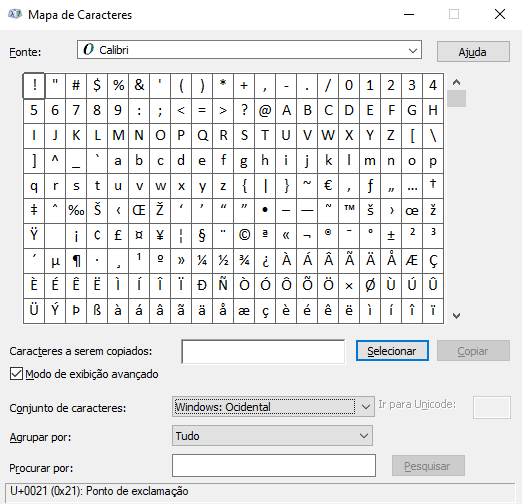Open the Fonte Calibri dropdown
The height and width of the screenshot is (504, 522).
click(x=249, y=50)
